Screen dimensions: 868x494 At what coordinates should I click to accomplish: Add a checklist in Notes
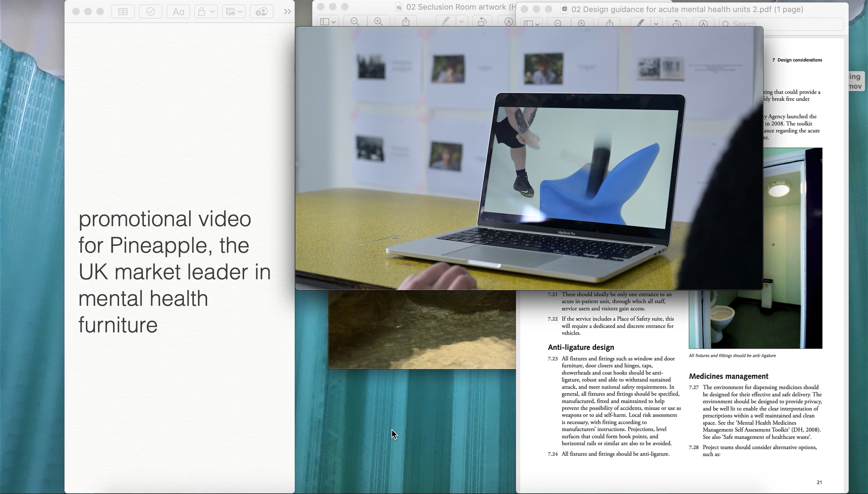point(150,12)
